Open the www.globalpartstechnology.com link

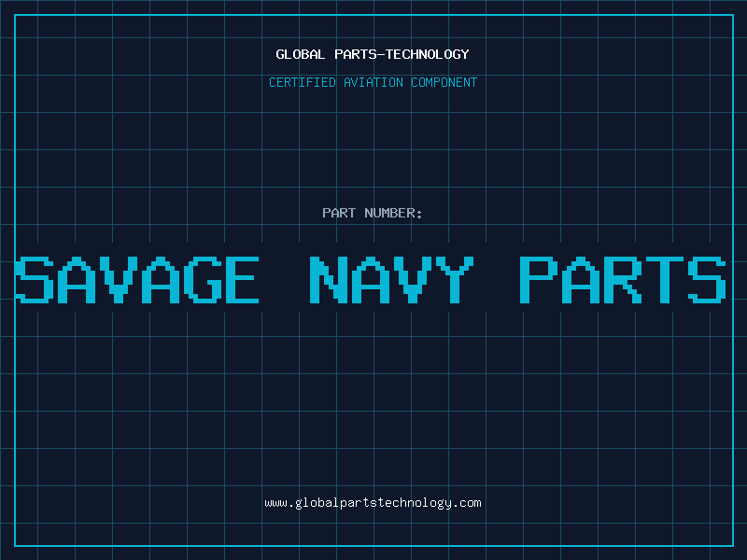tap(373, 503)
